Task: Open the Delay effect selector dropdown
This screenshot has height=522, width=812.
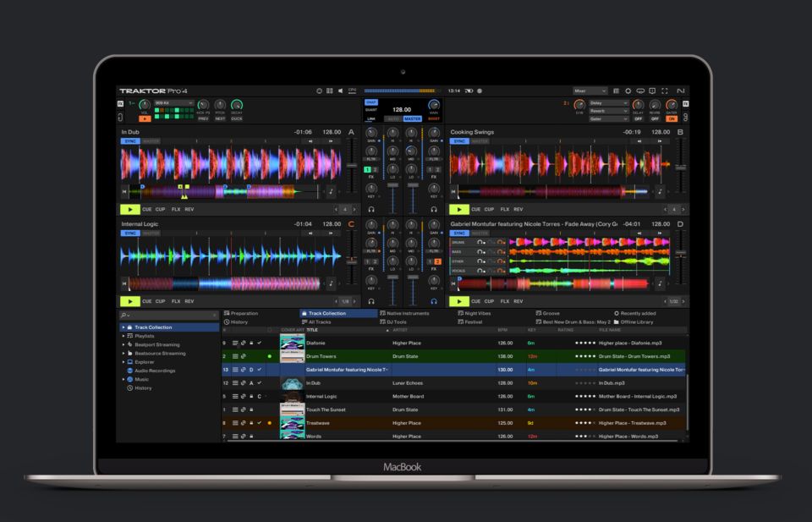Action: click(x=609, y=103)
